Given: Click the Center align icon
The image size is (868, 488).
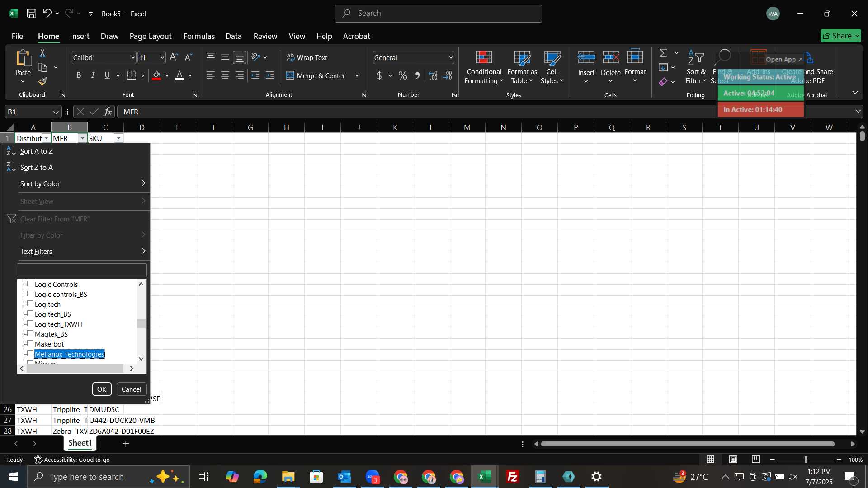Looking at the screenshot, I should tap(225, 75).
